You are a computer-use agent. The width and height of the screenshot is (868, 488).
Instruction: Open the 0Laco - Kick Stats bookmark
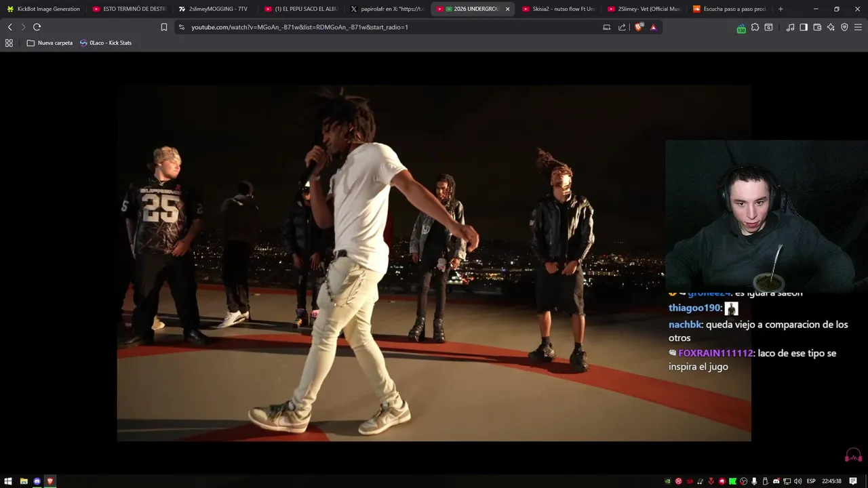106,43
